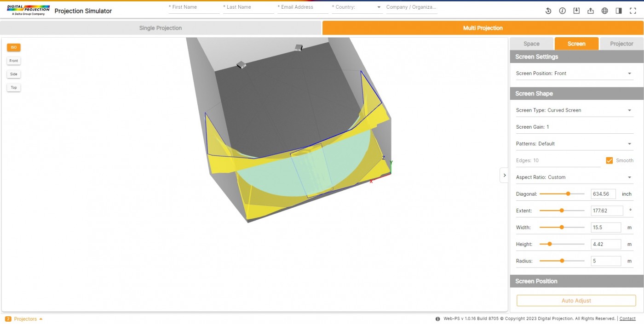Viewport: 644px width, 324px height.
Task: Click the First Name field
Action: [194, 7]
